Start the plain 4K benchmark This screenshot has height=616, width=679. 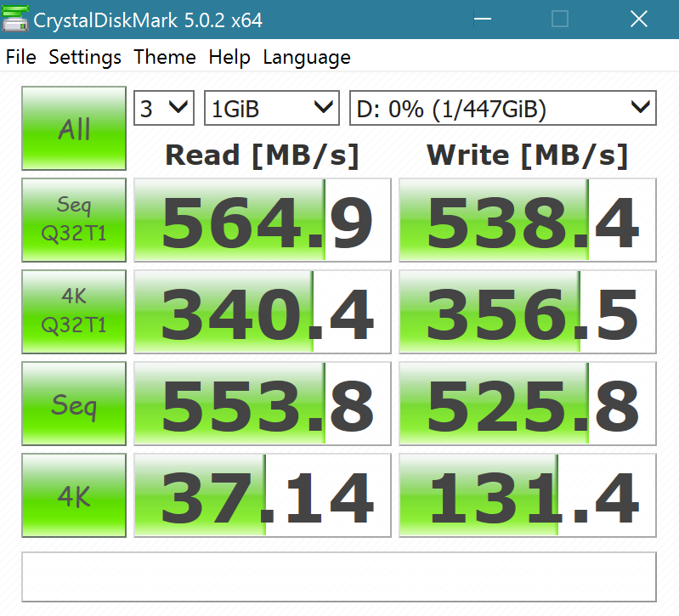[x=74, y=495]
